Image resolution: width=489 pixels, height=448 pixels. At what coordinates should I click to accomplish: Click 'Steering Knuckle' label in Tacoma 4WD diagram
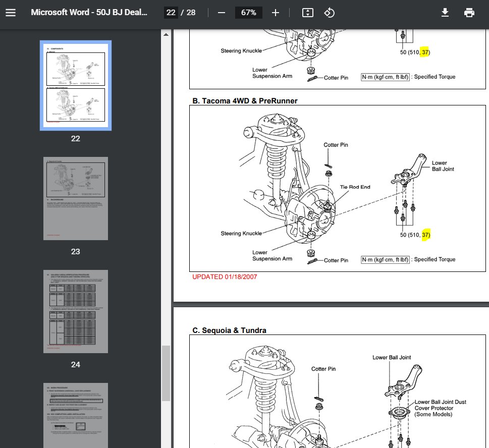click(241, 234)
